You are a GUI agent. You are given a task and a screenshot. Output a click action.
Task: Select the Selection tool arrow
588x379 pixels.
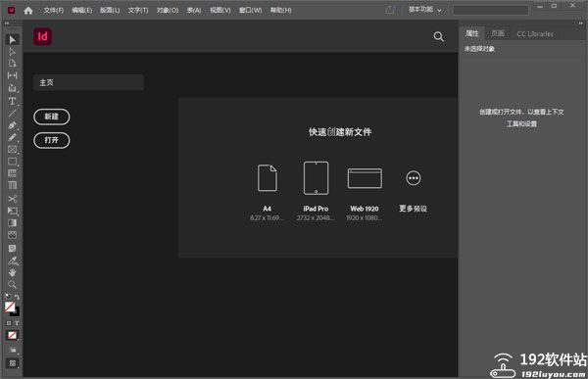coord(12,39)
